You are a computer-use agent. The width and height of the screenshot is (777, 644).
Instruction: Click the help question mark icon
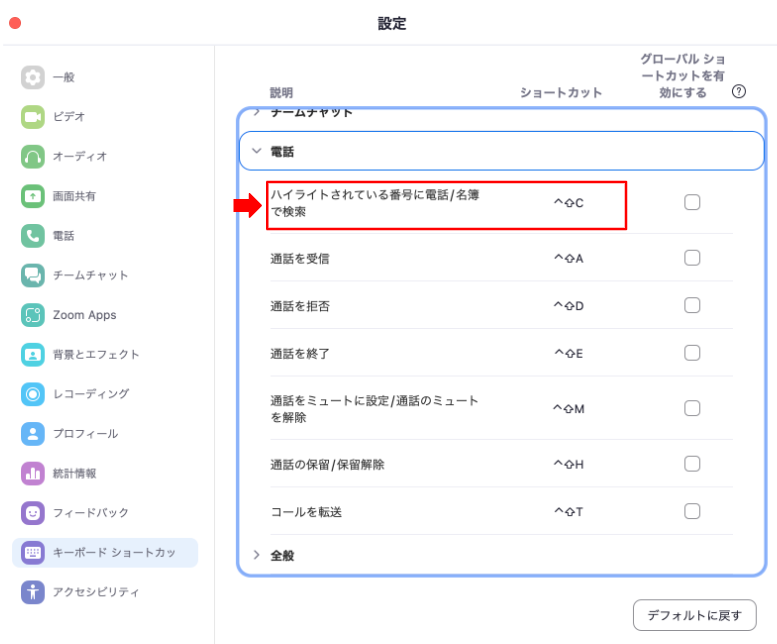click(738, 92)
